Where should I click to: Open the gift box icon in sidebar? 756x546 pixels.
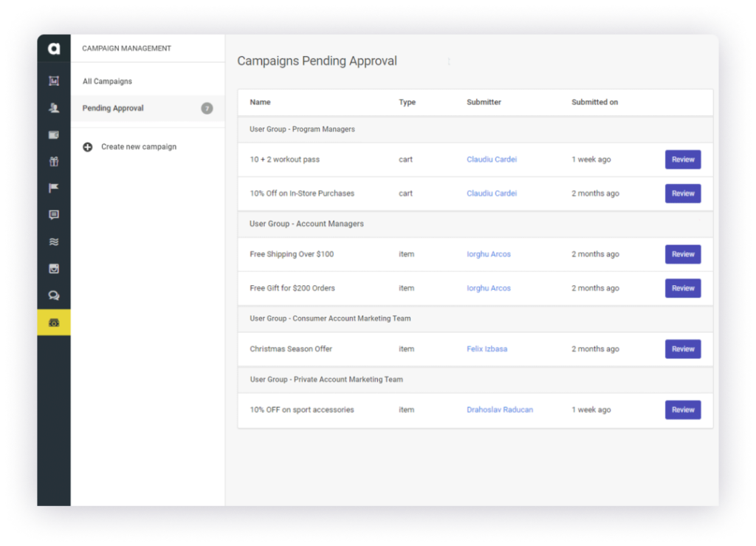pos(54,161)
